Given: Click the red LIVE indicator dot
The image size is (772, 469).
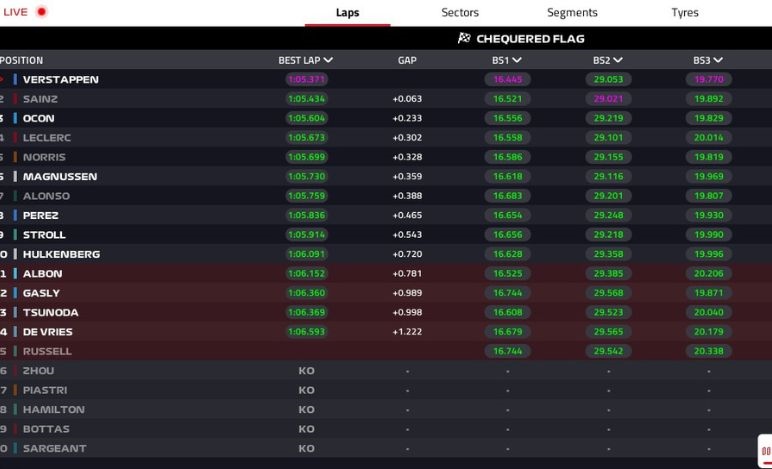Looking at the screenshot, I should (x=41, y=12).
